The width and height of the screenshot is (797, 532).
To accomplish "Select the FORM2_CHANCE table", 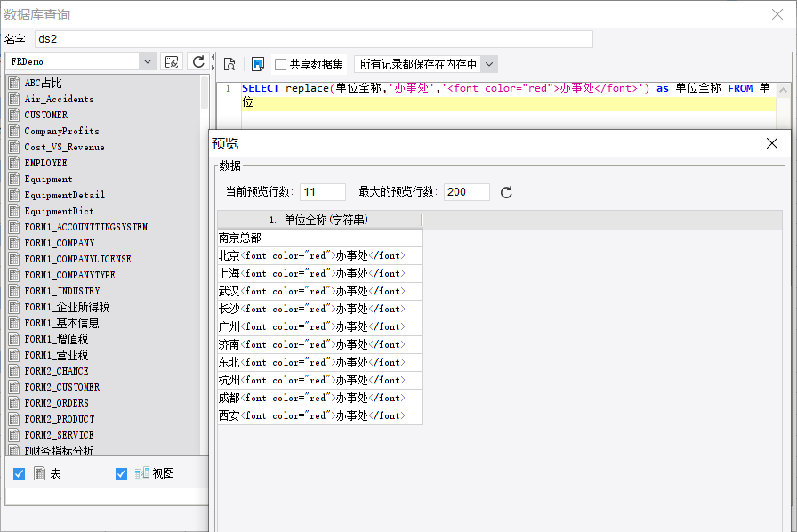I will pyautogui.click(x=104, y=371).
